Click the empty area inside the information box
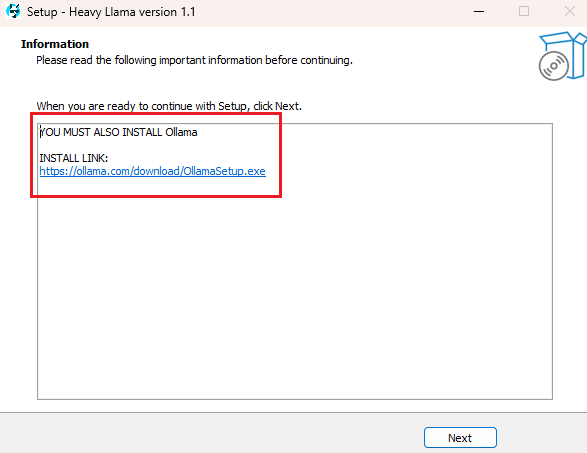The width and height of the screenshot is (587, 453). (295, 292)
